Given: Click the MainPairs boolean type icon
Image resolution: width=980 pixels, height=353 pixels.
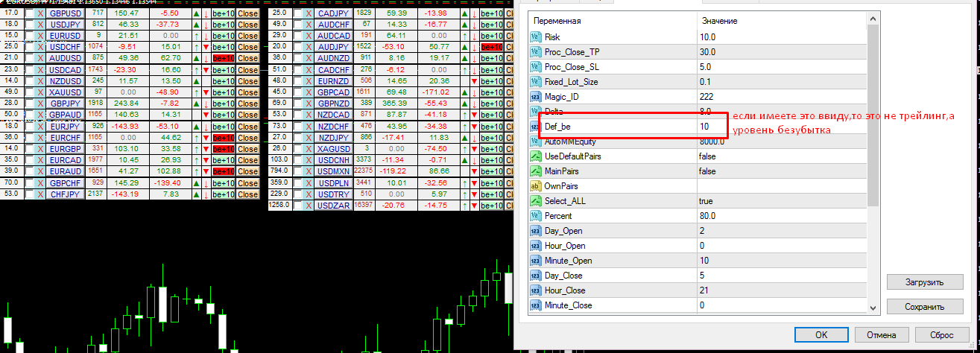Looking at the screenshot, I should point(535,171).
